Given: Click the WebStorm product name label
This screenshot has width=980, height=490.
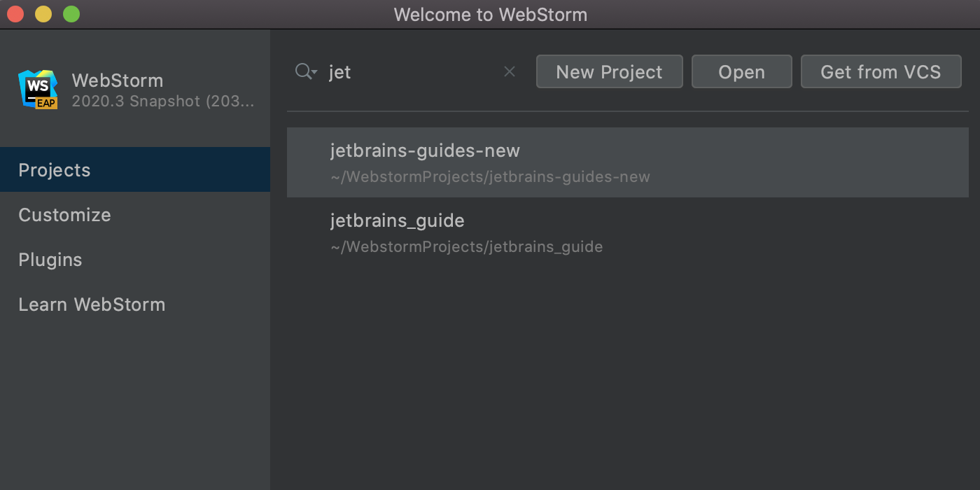Looking at the screenshot, I should pyautogui.click(x=117, y=80).
